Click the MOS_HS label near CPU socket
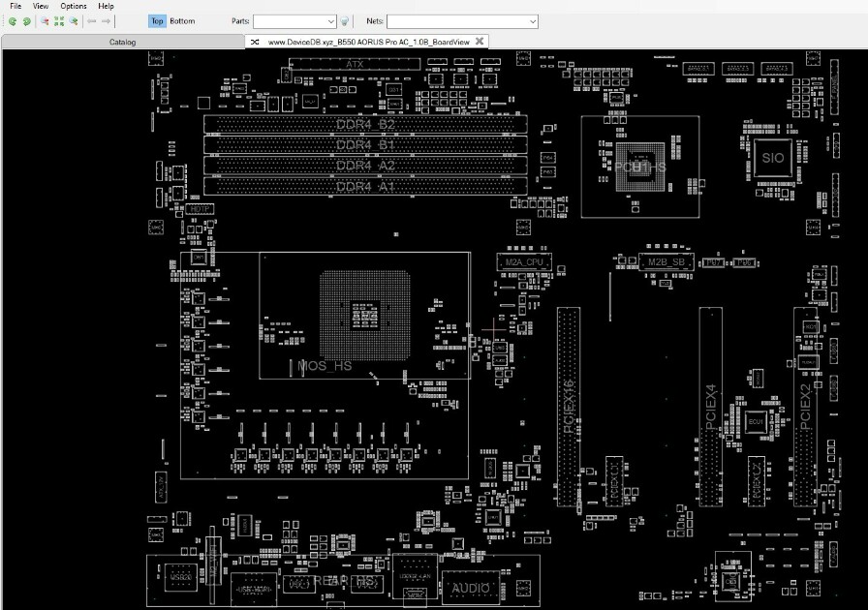 (x=325, y=365)
